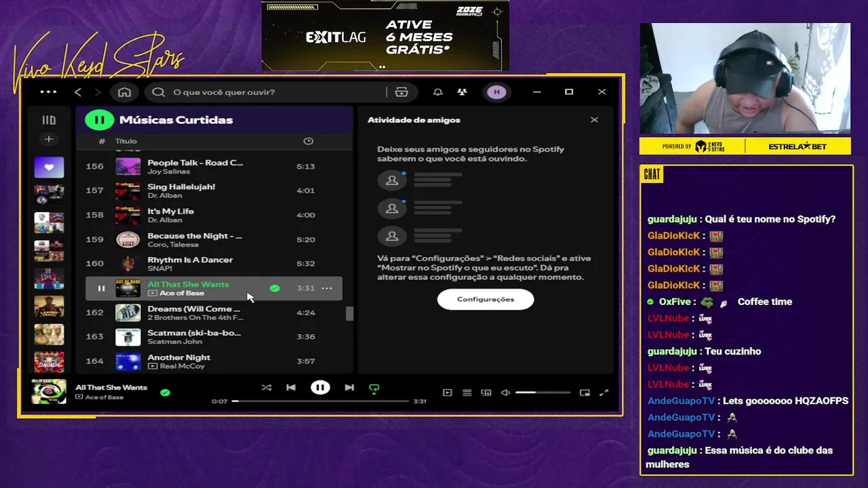Image resolution: width=868 pixels, height=488 pixels.
Task: Toggle the liked checkmark in the player bar
Action: 165,392
